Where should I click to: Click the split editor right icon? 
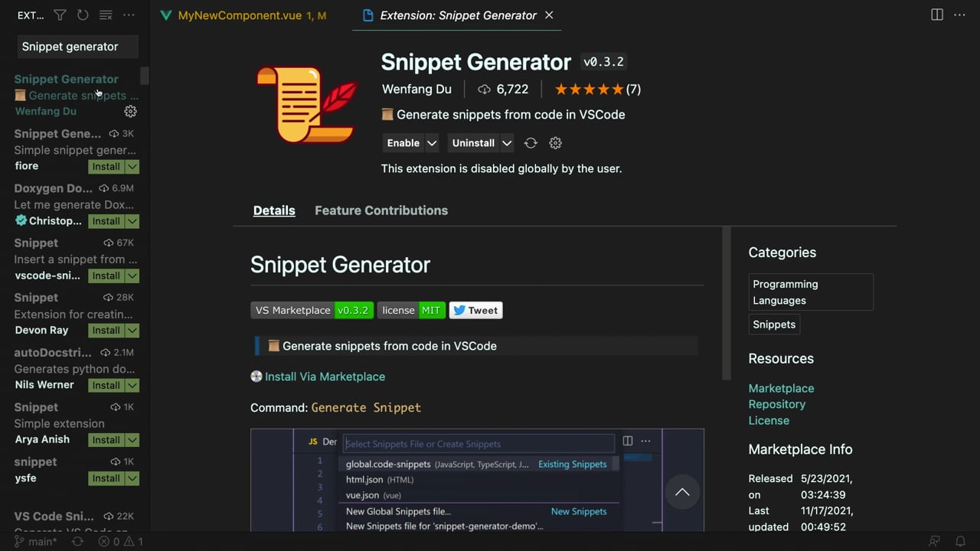pos(937,15)
